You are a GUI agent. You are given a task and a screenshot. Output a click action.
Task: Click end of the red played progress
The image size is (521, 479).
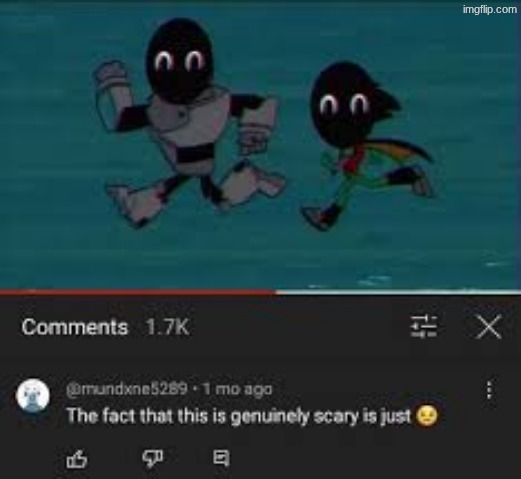(x=275, y=292)
